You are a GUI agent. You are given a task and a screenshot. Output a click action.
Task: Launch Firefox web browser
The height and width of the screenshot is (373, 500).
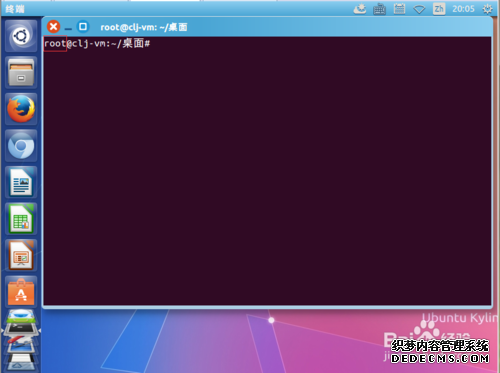21,109
